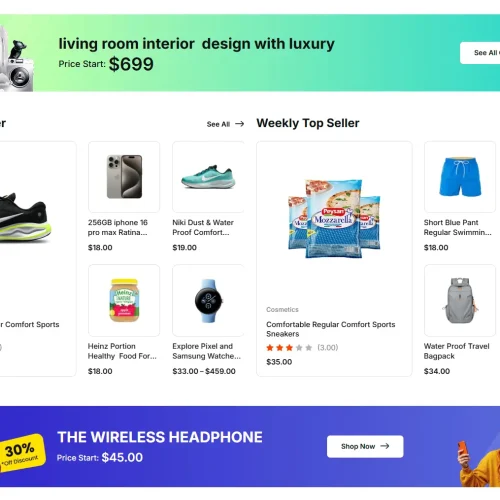Click the 30% off discount badge
This screenshot has height=500, width=500.
point(22,453)
